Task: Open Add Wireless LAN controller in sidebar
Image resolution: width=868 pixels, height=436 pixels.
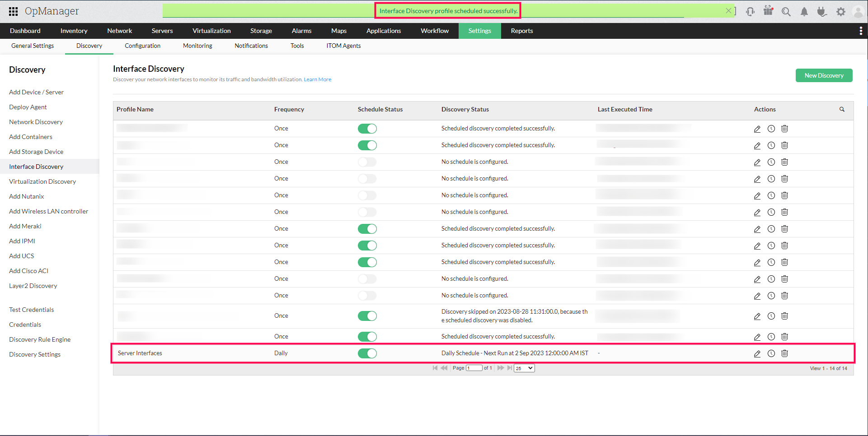Action: coord(49,211)
